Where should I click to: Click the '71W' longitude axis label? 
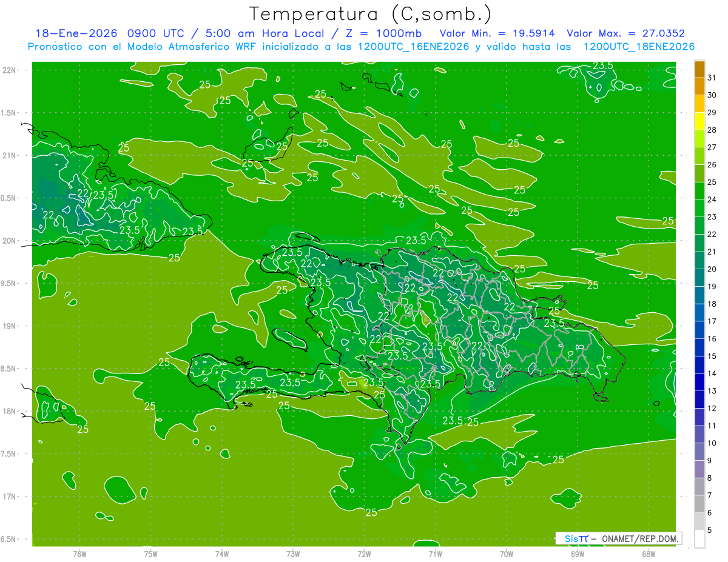(435, 554)
